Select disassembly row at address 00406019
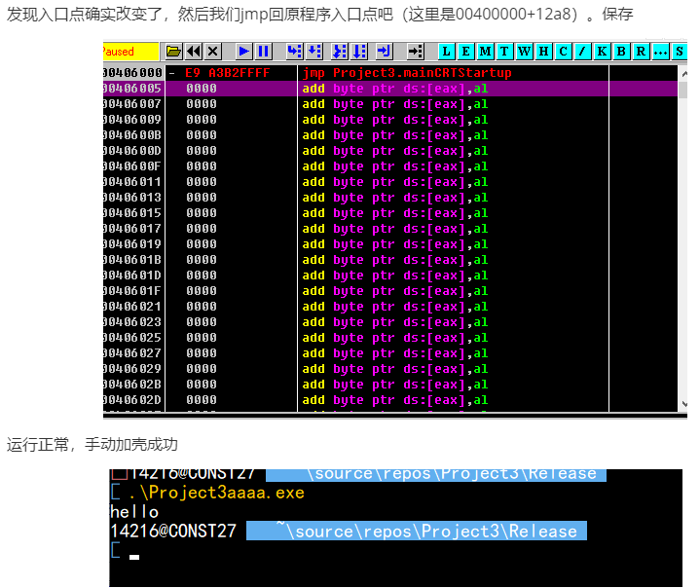 click(390, 244)
